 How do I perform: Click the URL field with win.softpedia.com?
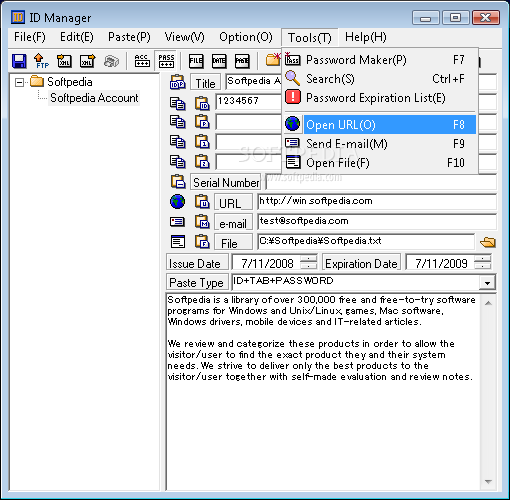[377, 202]
